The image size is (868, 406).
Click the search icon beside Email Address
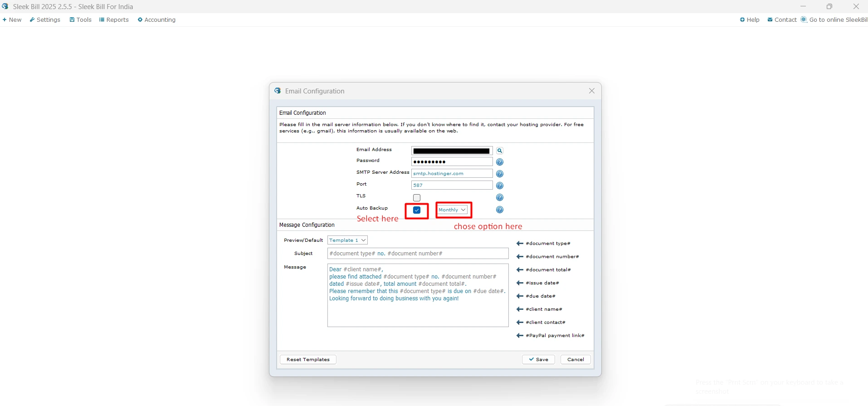tap(499, 151)
